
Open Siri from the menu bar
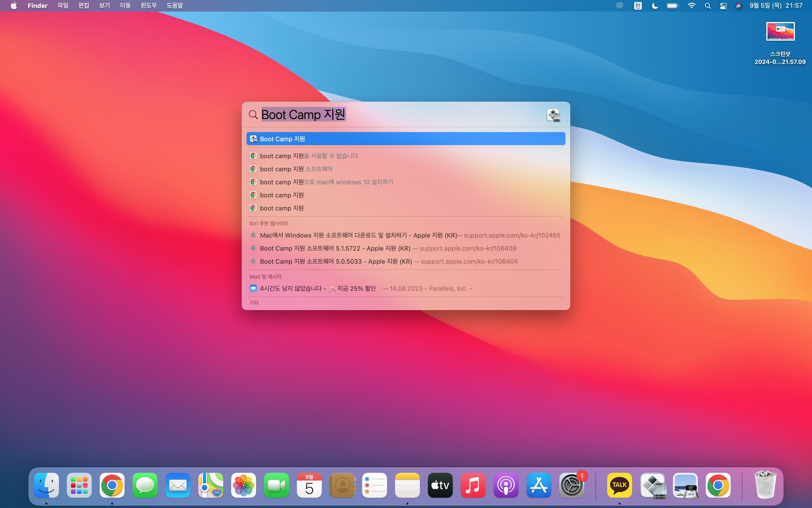point(739,6)
